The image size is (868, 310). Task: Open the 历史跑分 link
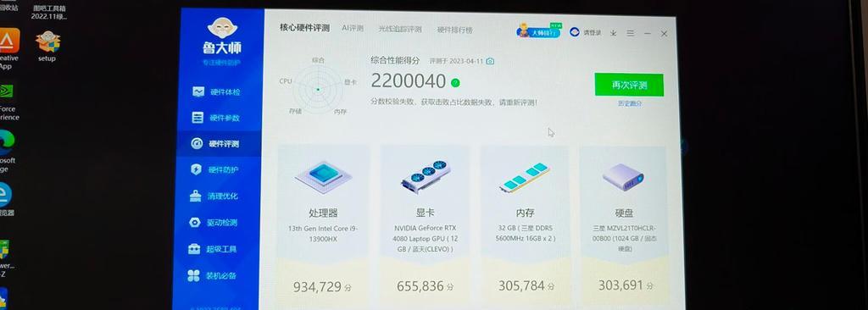630,103
